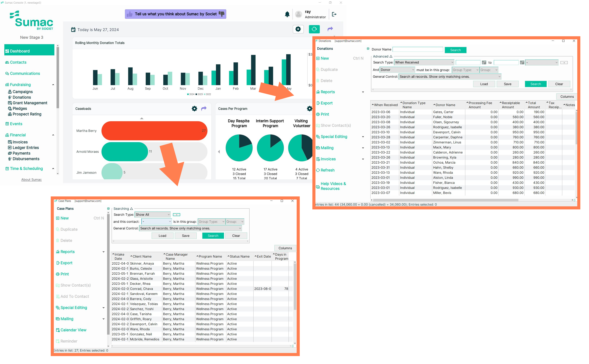Click Clear in Donations advanced search
Screen dimensions: 589x364
pos(559,84)
